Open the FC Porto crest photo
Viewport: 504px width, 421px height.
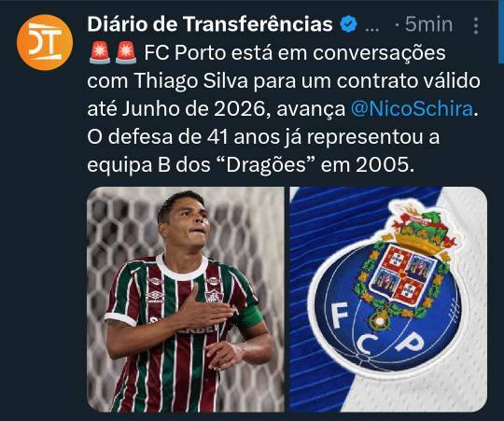pyautogui.click(x=388, y=300)
